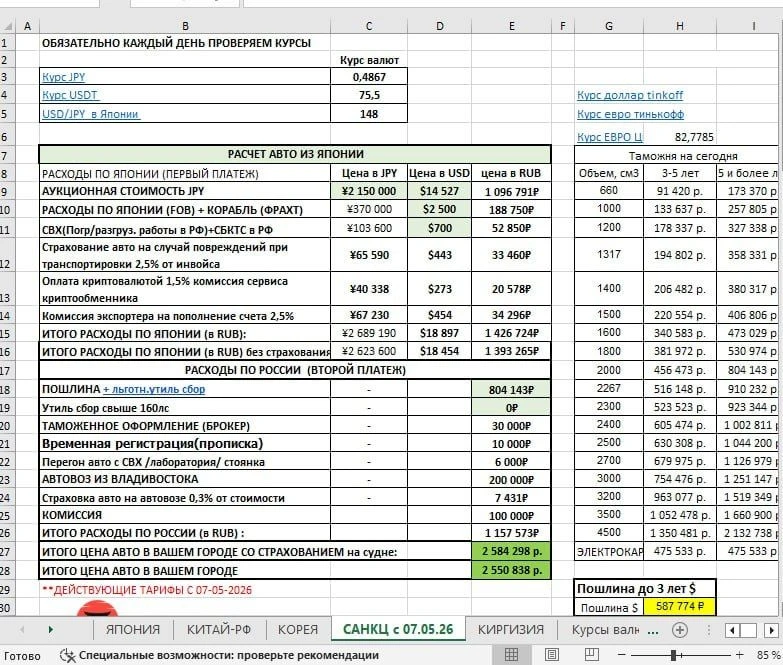This screenshot has width=783, height=665.
Task: Select column E header
Action: [511, 26]
